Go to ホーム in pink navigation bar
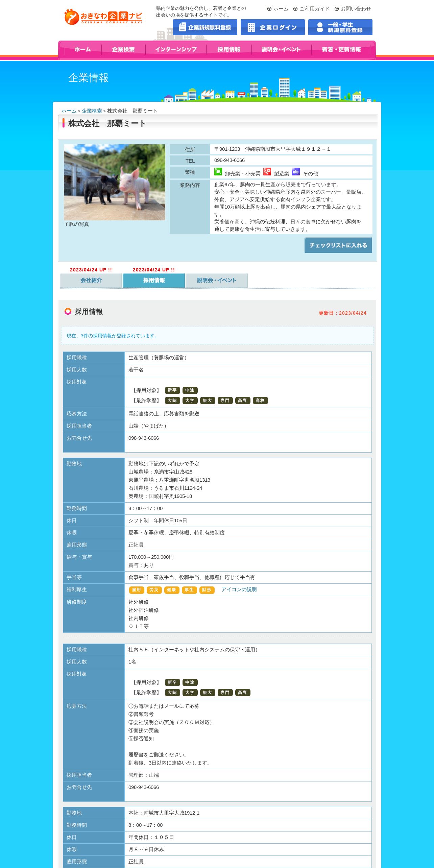Image resolution: width=434 pixels, height=868 pixels. click(x=83, y=49)
